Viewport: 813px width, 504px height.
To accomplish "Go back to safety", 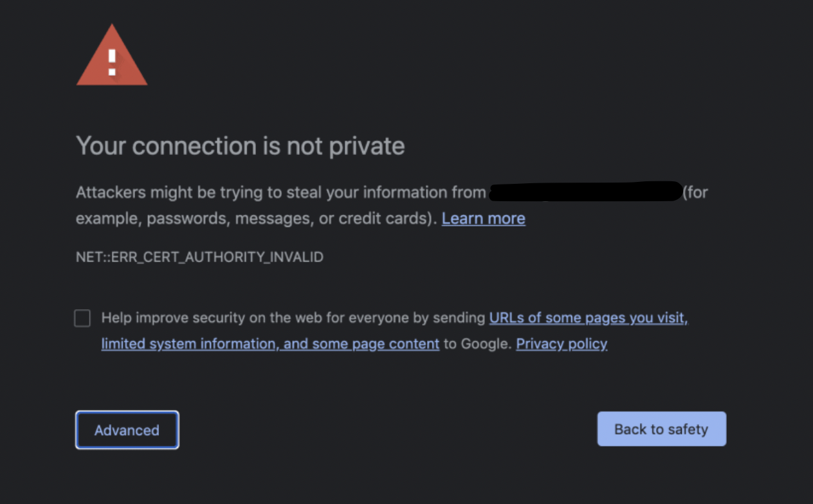I will (x=661, y=429).
